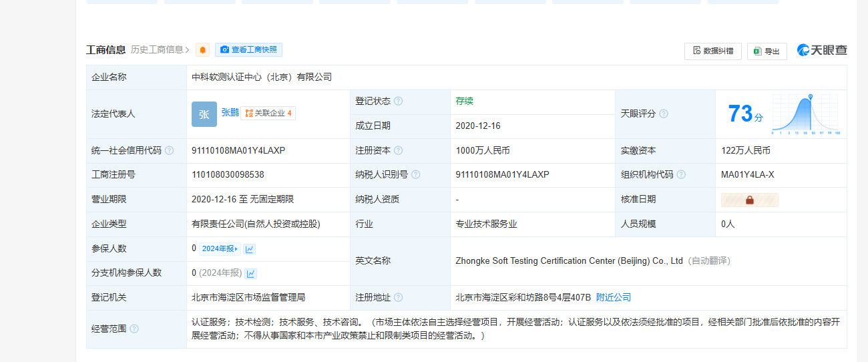Open 附近公司 nearby companies link

point(614,298)
